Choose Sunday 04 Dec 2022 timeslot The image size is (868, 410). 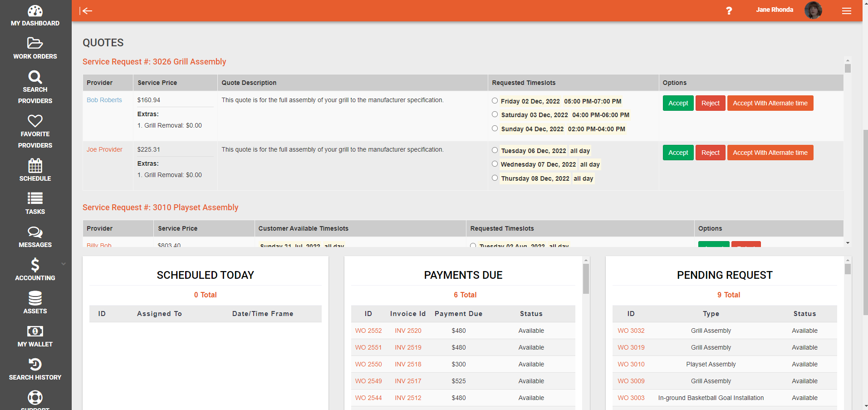pos(495,128)
